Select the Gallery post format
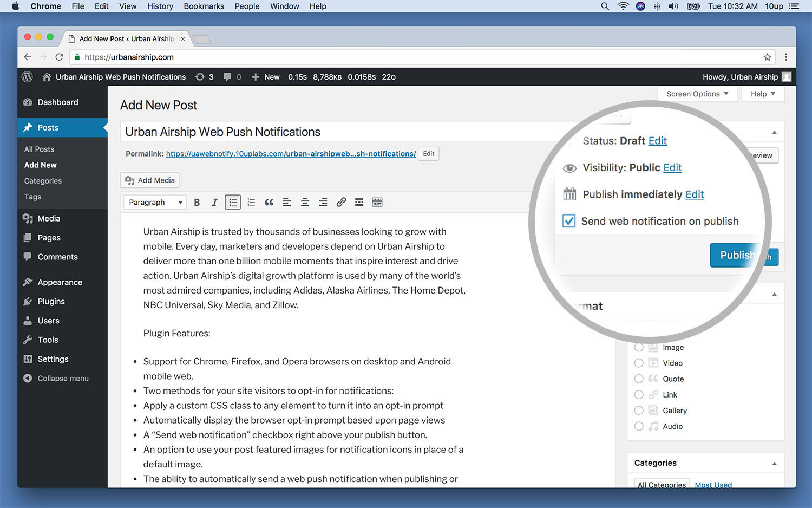The image size is (812, 508). [x=639, y=410]
